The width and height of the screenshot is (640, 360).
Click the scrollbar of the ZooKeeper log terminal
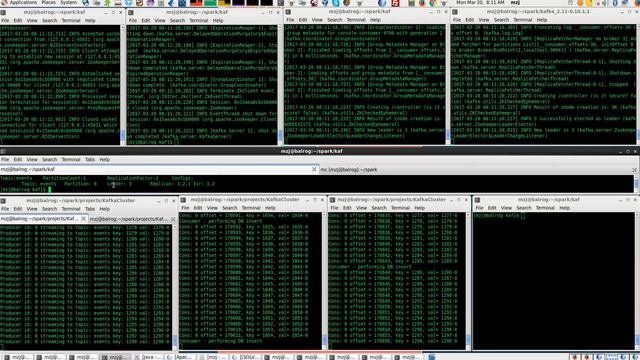point(122,84)
